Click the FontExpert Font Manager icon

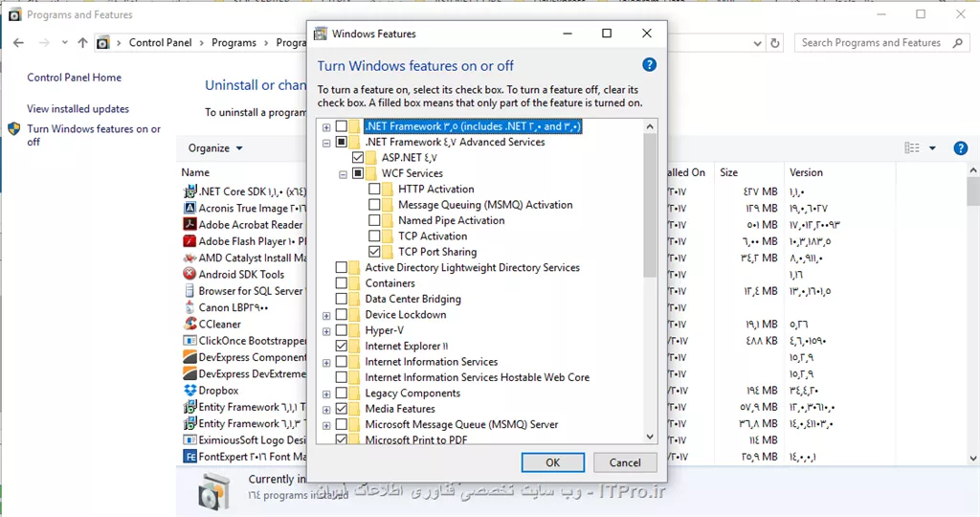tap(189, 457)
